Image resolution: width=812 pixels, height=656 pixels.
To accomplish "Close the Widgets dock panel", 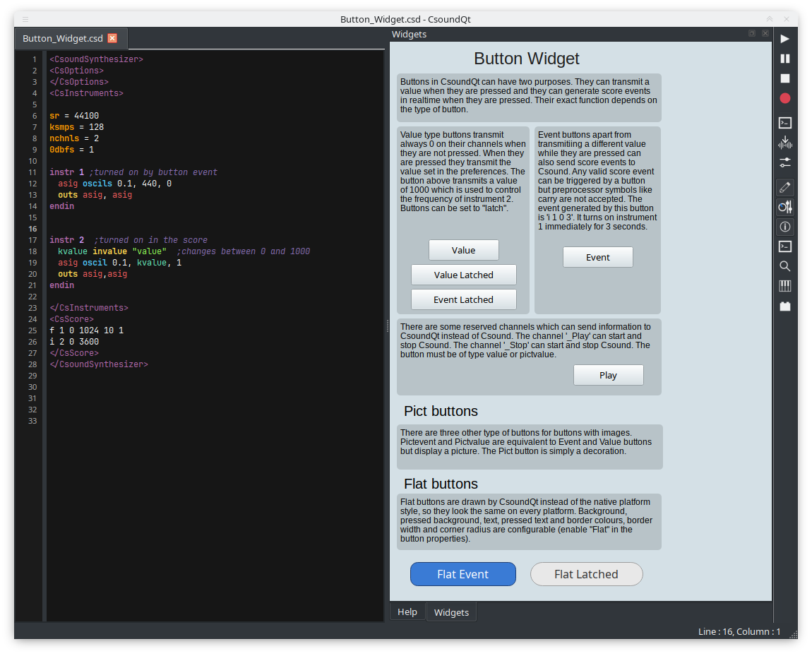I will 765,34.
